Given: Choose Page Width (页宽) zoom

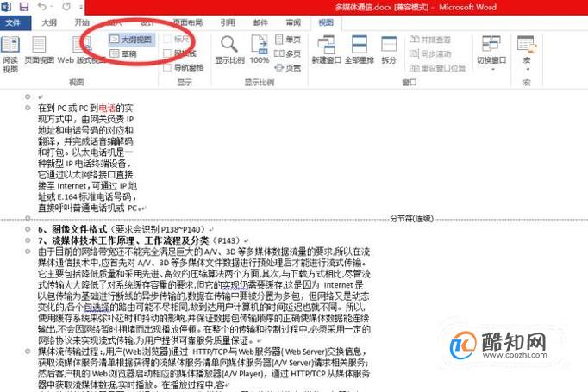Looking at the screenshot, I should [x=288, y=68].
